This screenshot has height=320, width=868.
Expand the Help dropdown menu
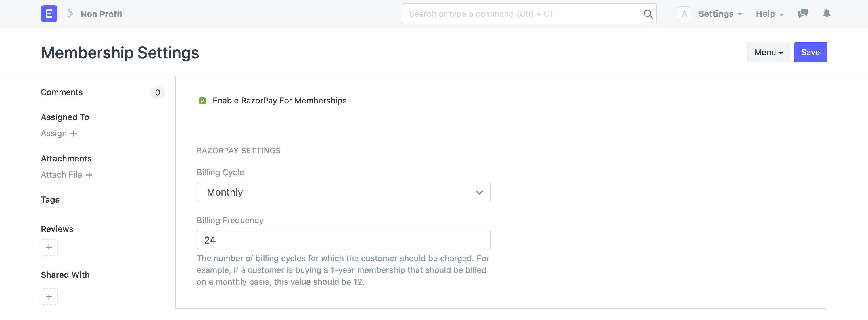(770, 14)
